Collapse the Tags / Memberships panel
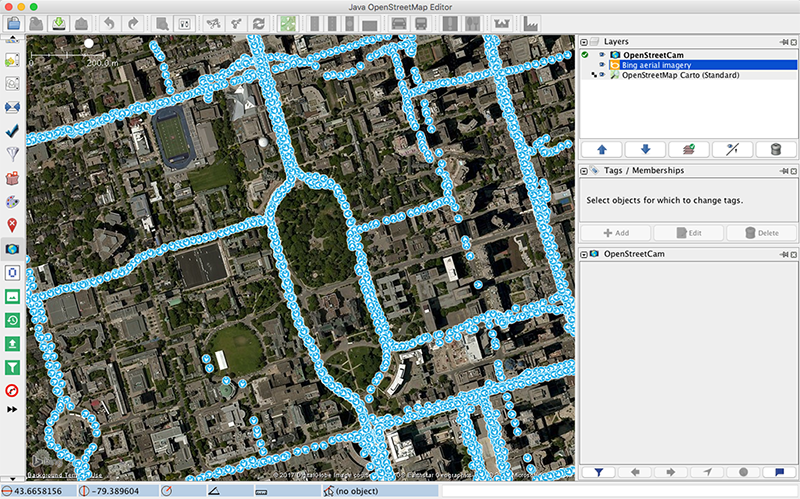 [x=586, y=171]
